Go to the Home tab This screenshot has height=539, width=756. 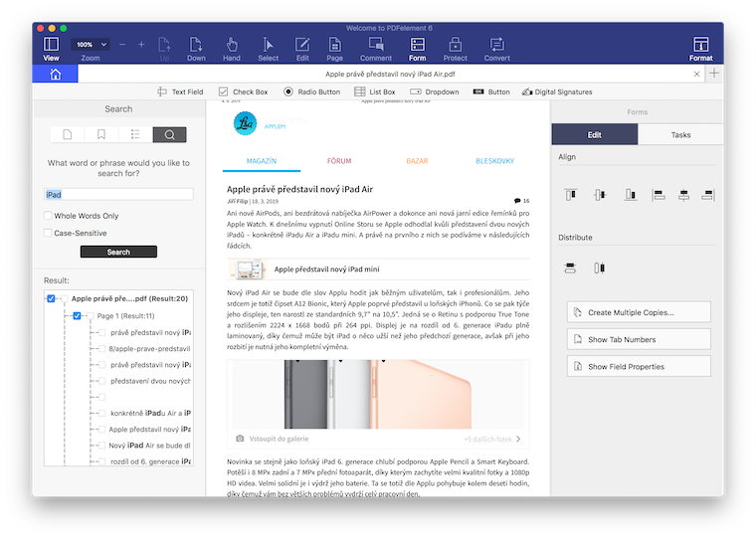[55, 74]
